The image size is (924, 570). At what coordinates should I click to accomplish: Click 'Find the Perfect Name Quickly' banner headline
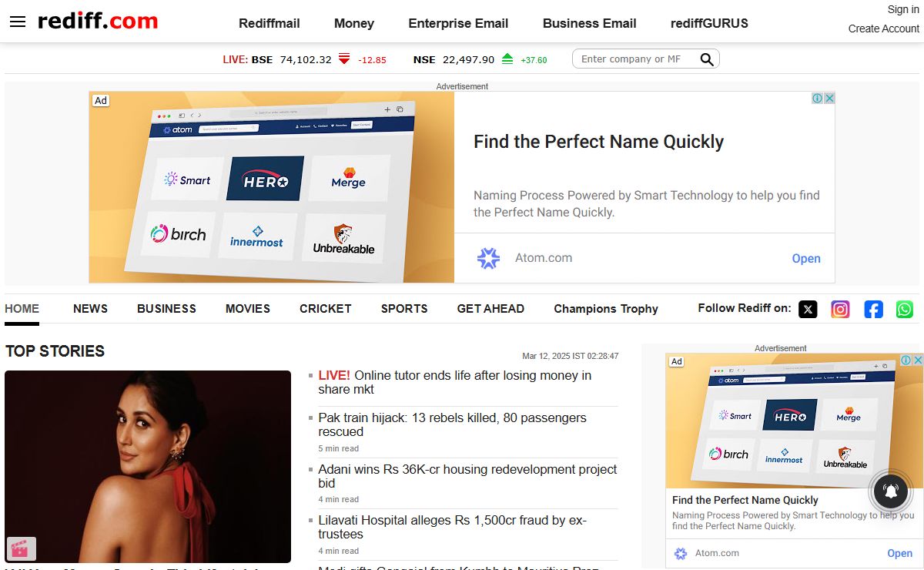pos(599,142)
